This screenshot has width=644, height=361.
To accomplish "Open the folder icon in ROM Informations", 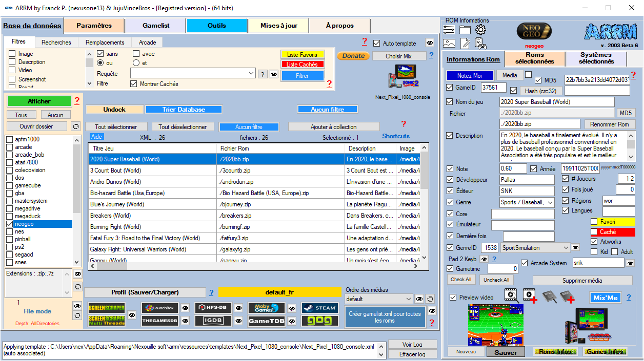I will click(x=465, y=30).
